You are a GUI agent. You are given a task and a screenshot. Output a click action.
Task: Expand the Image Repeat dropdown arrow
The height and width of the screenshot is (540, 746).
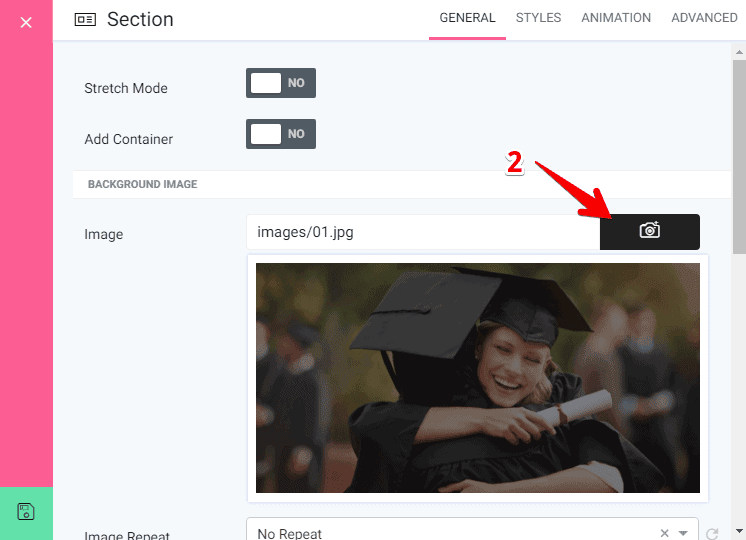684,533
